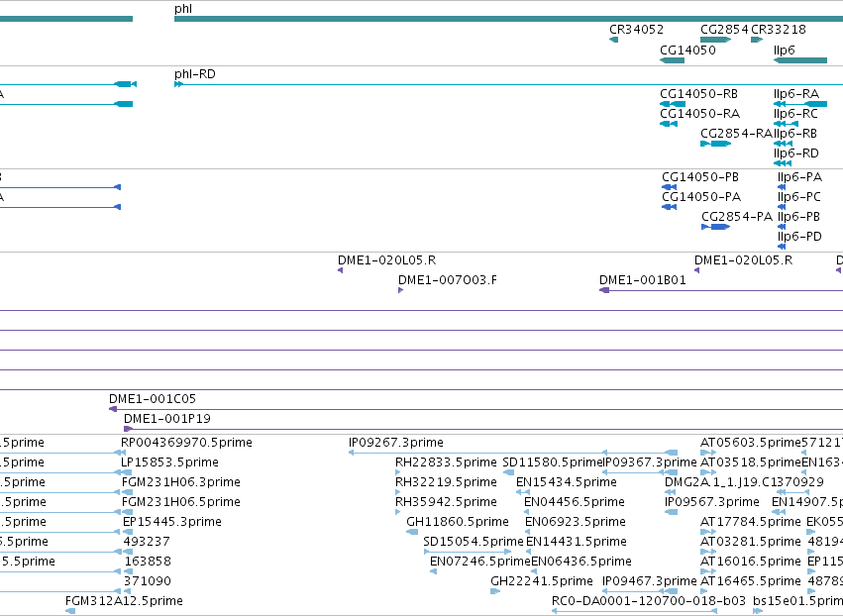Open transcript CG14050-RB label
Screen dimensions: 843x616
tap(699, 94)
